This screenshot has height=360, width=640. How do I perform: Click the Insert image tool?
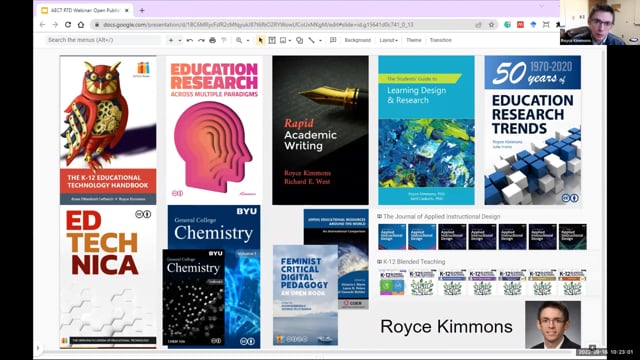coord(283,40)
